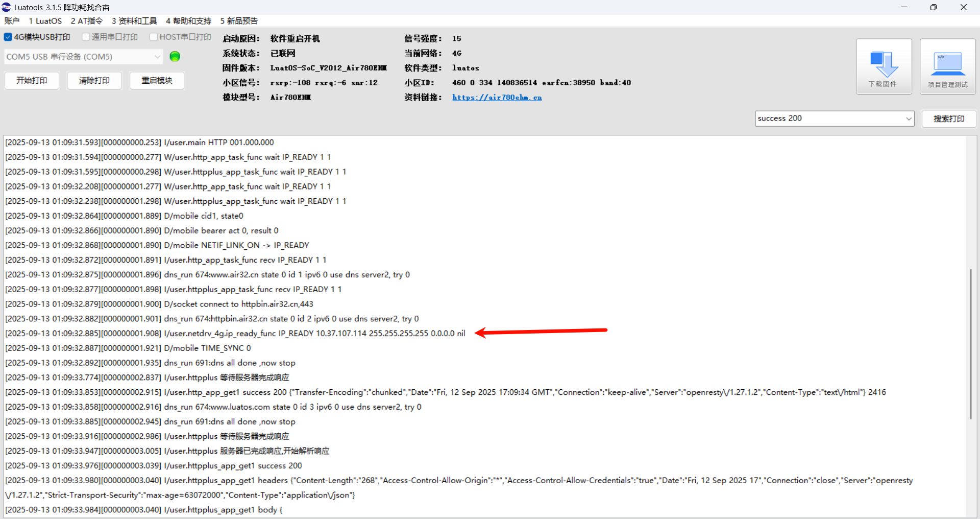Enable the 通用串口打印 checkbox
Viewport: 980px width, 519px height.
click(x=86, y=37)
